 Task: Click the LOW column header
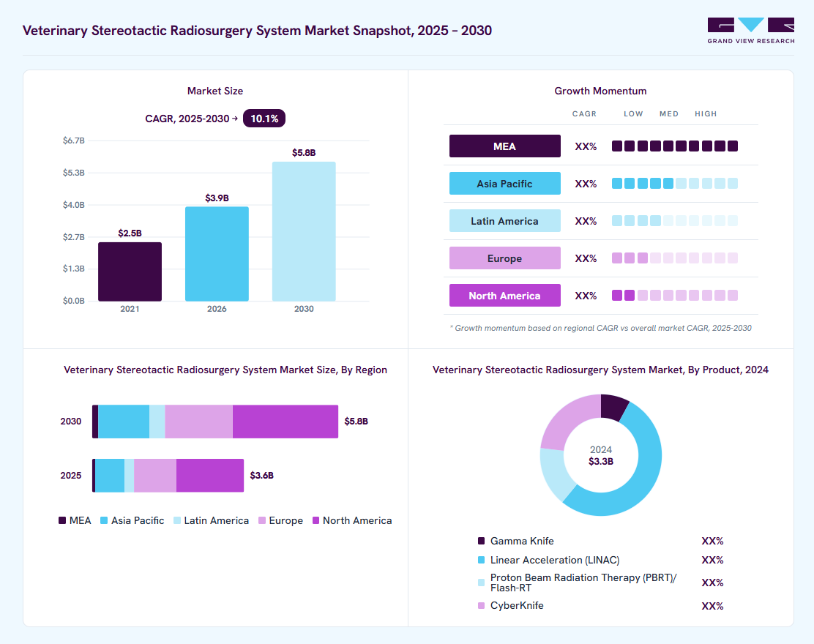point(633,113)
